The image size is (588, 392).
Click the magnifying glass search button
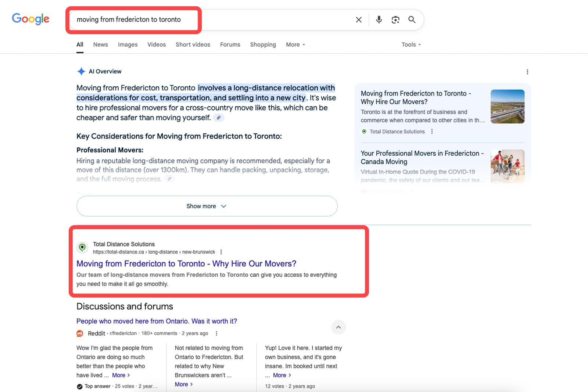tap(412, 20)
